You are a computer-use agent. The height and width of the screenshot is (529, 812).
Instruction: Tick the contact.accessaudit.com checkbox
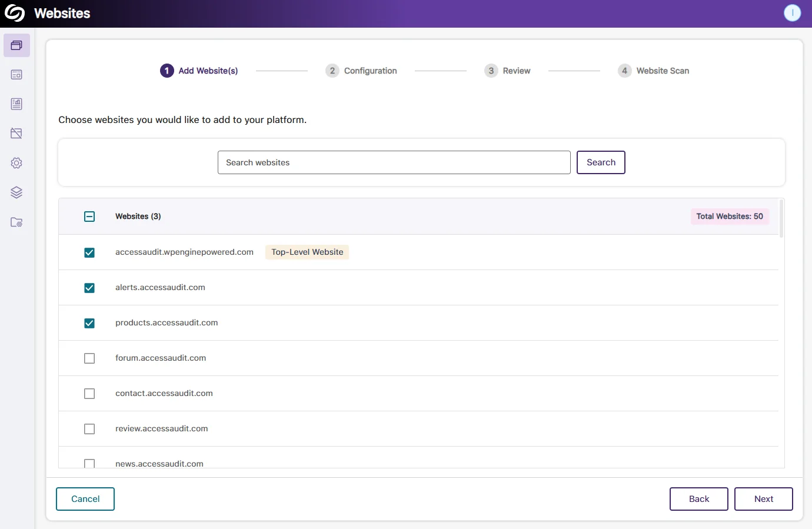point(89,394)
